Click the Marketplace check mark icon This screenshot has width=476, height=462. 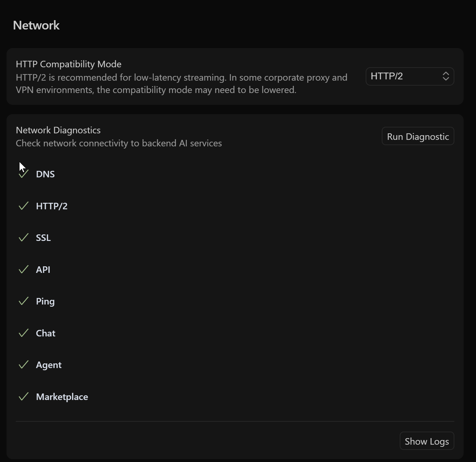pos(24,397)
